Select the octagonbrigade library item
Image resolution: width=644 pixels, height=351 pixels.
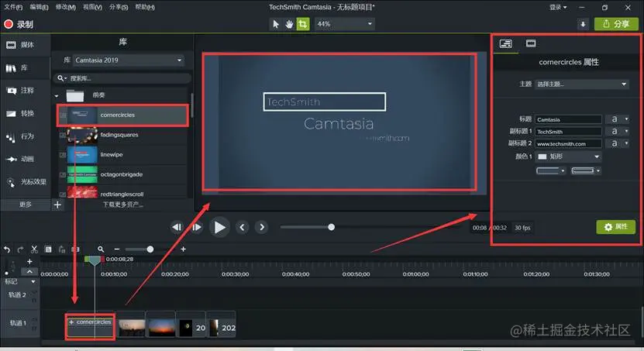click(122, 174)
